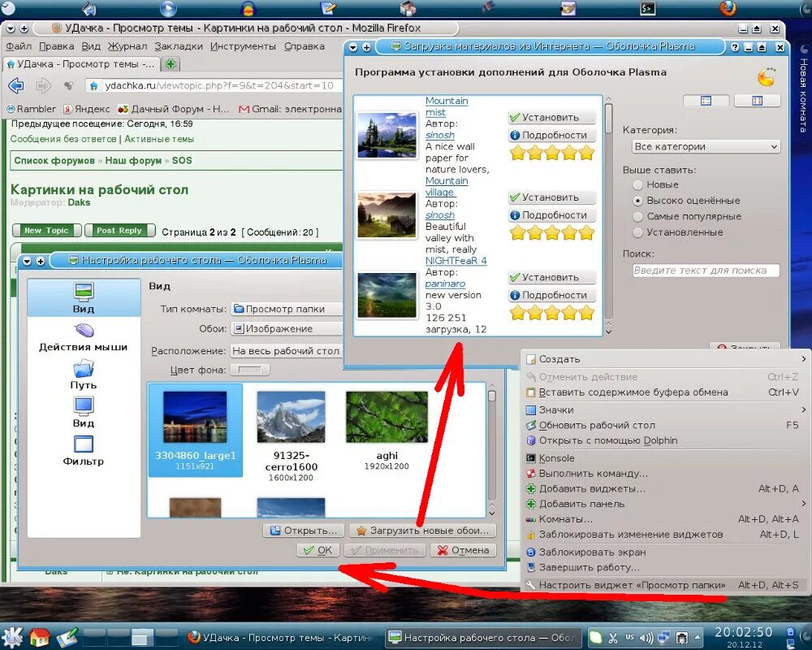812x650 pixels.
Task: Open the Все категории category dropdown
Action: point(706,147)
